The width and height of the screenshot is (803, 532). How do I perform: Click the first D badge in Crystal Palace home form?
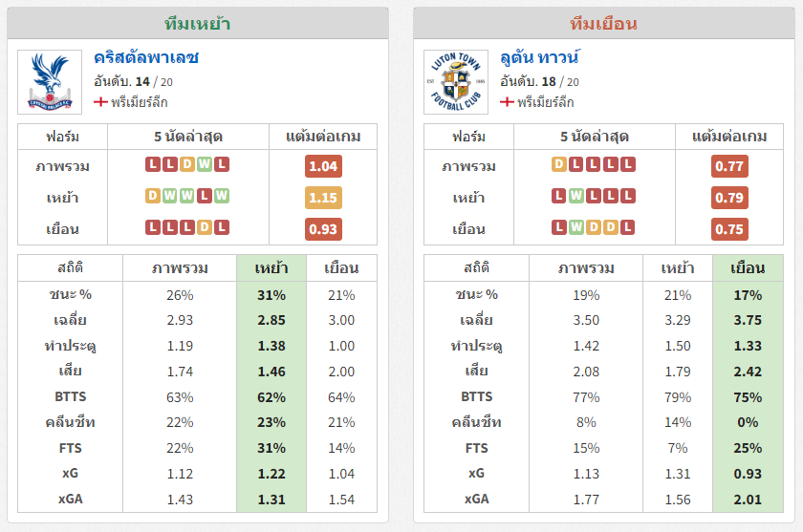coord(153,196)
